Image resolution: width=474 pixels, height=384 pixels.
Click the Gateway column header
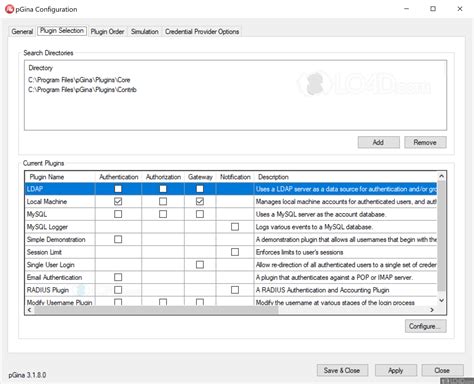(x=200, y=177)
